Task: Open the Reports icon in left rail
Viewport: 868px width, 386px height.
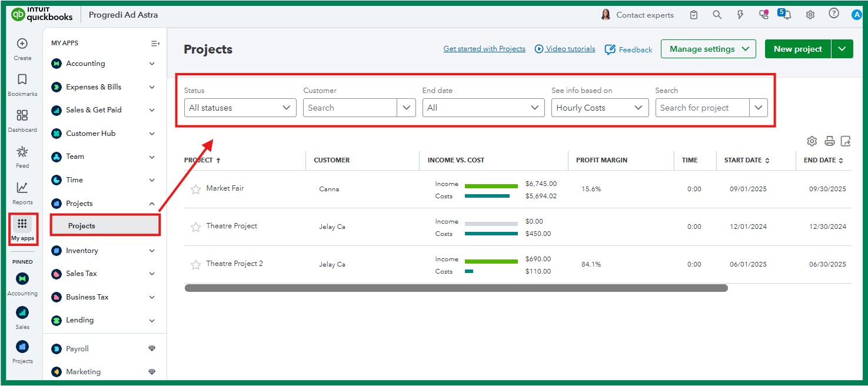Action: [x=22, y=188]
